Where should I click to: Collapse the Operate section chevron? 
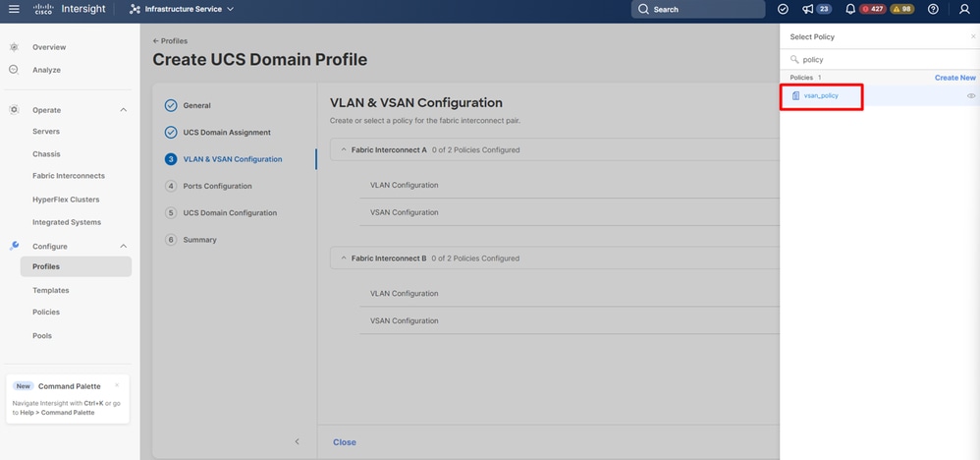pyautogui.click(x=123, y=109)
